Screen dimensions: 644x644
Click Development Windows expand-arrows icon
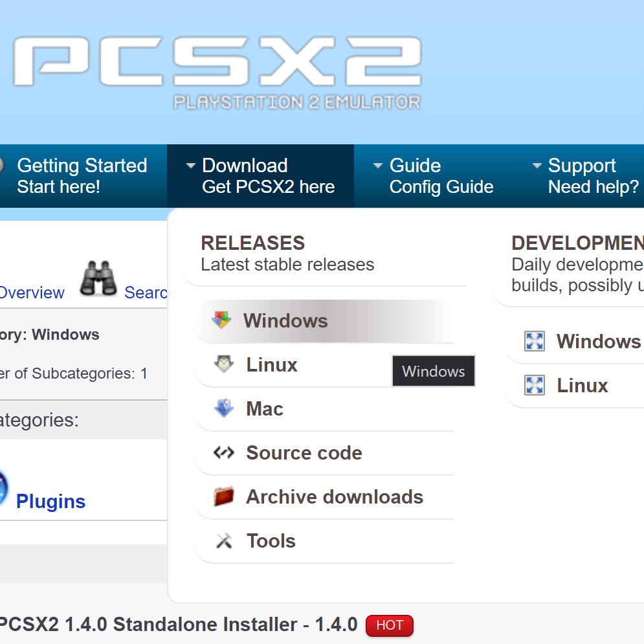coord(535,341)
